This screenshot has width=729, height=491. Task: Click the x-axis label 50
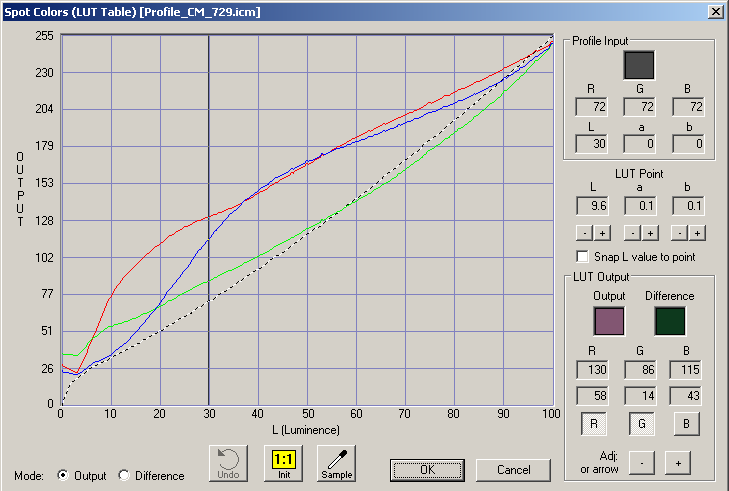click(x=308, y=414)
